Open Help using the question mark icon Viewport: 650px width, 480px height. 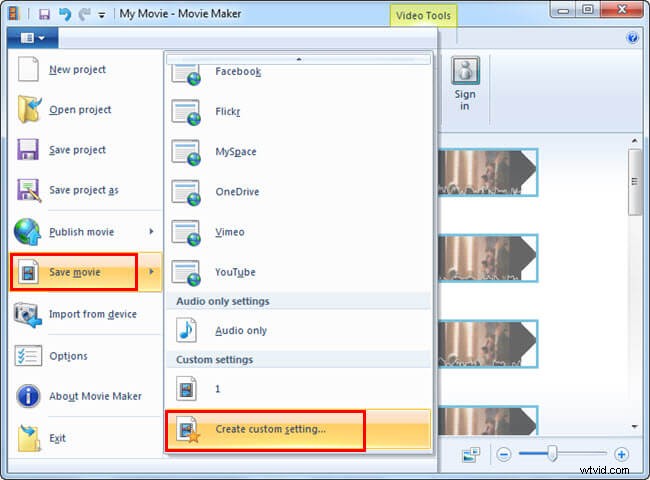point(633,38)
